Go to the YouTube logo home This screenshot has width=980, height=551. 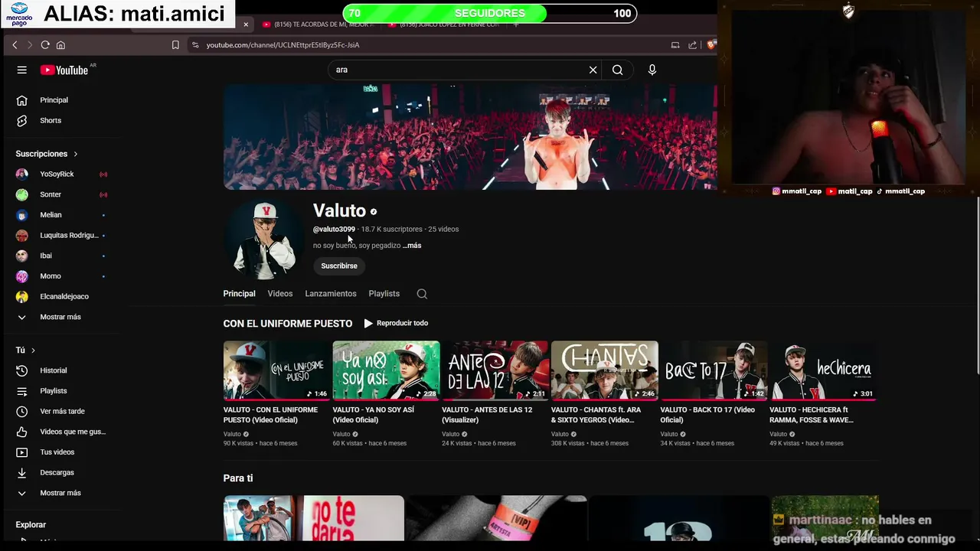tap(65, 70)
